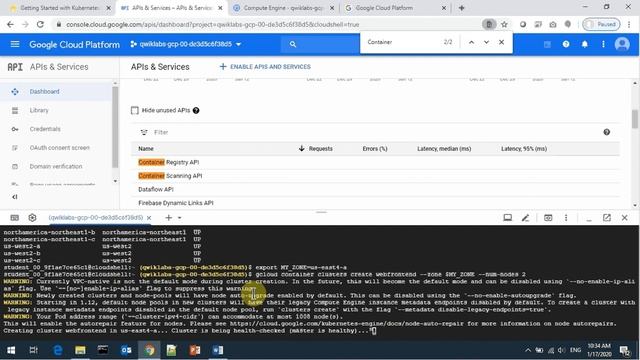Open Cloud Shell more options menu

tap(566, 218)
